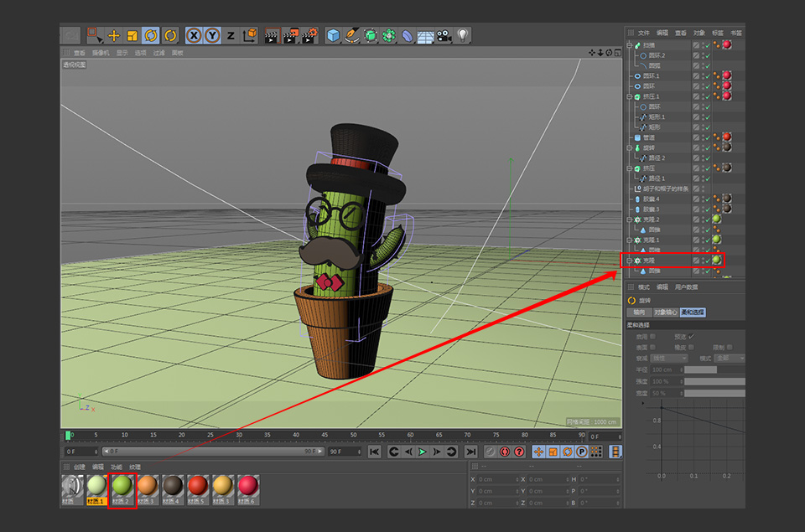This screenshot has height=532, width=805.
Task: Toggle the X axis lock
Action: point(194,35)
